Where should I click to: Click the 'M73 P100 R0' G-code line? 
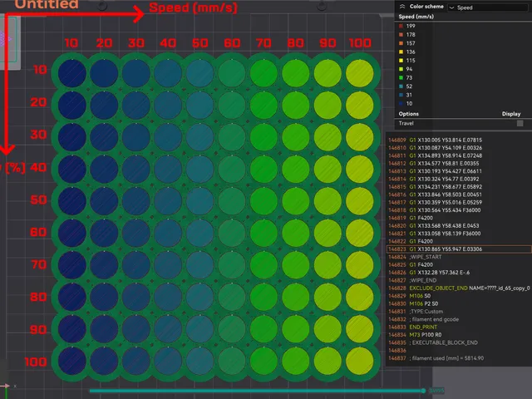pos(415,335)
